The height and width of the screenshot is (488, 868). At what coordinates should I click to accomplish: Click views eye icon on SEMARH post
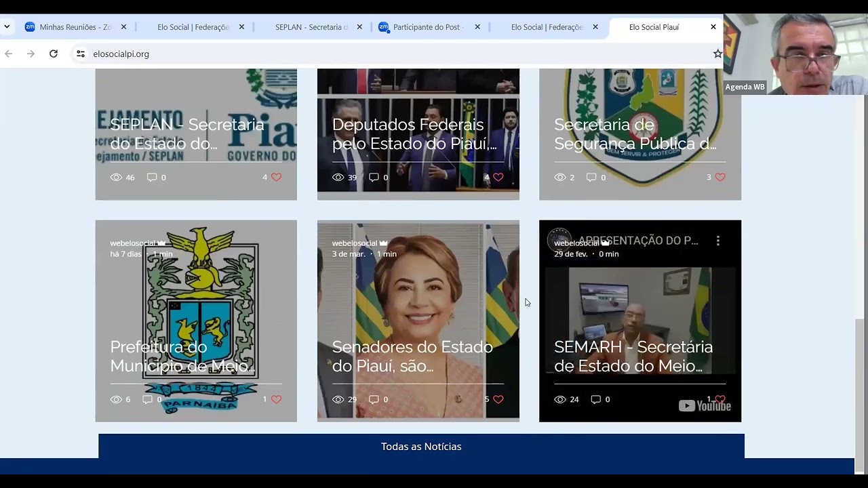560,399
